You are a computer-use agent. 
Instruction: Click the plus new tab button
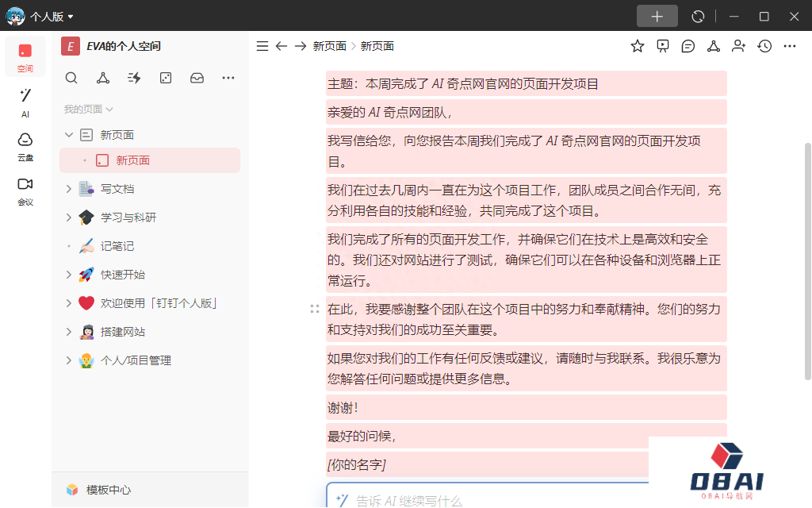657,16
